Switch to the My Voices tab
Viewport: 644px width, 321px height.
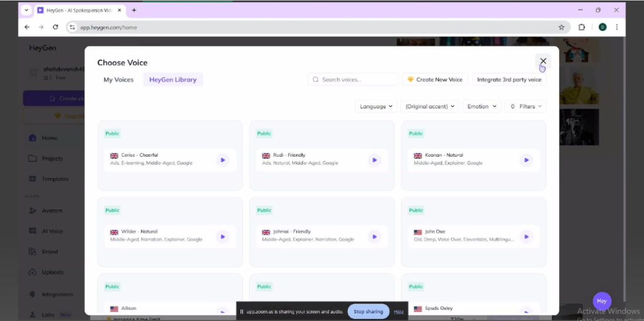[118, 80]
